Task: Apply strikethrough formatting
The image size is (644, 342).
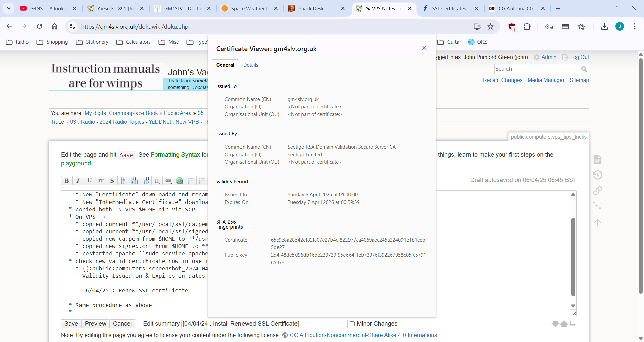Action: coord(112,181)
